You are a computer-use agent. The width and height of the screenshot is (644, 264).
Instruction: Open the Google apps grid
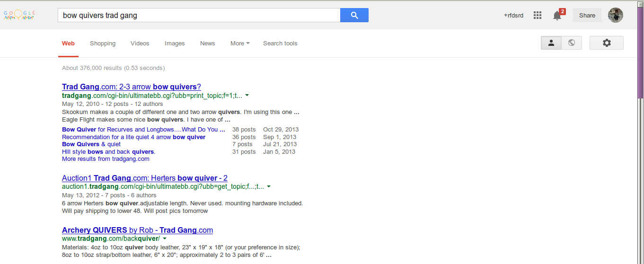click(x=537, y=15)
